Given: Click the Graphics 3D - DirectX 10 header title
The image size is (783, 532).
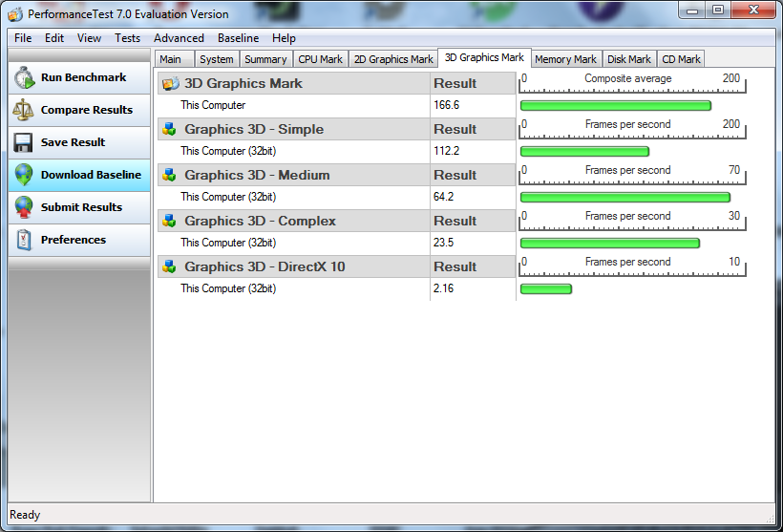Looking at the screenshot, I should (265, 266).
